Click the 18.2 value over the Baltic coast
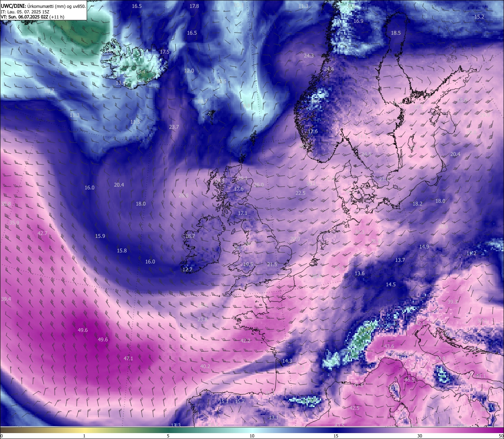This screenshot has height=439, width=504. pos(417,204)
